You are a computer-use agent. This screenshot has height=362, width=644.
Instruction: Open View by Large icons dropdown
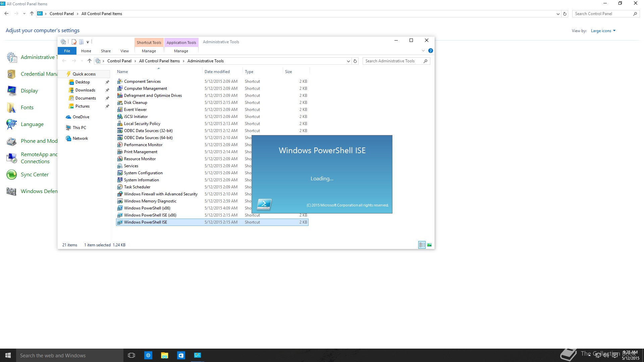[x=603, y=31]
